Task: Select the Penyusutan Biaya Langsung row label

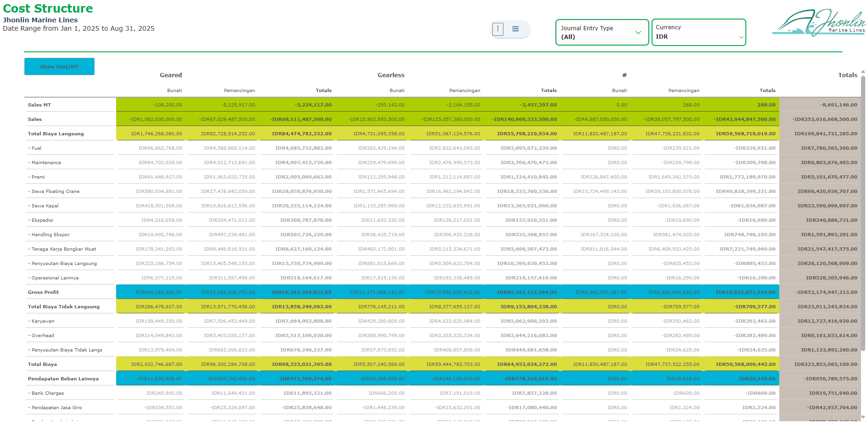Action: tap(62, 264)
